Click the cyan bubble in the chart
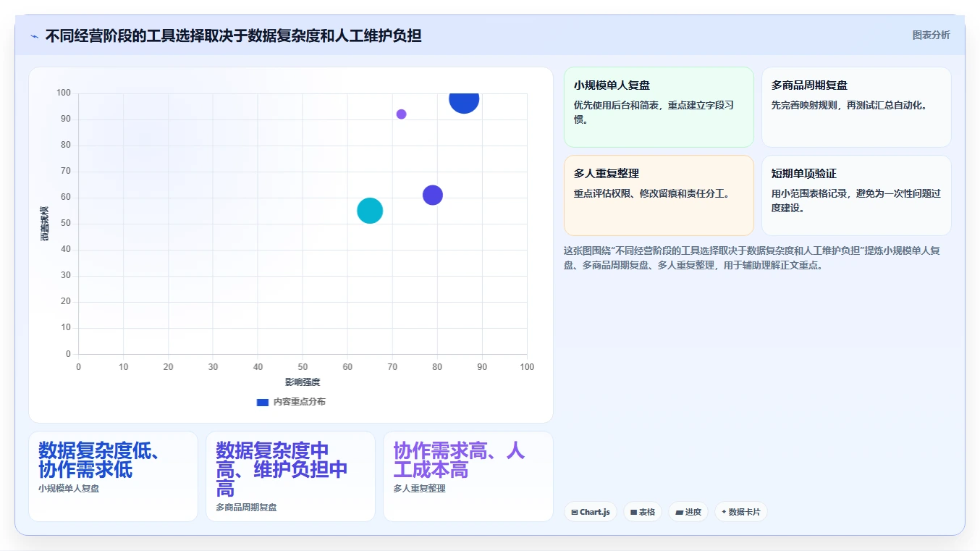Image resolution: width=980 pixels, height=551 pixels. point(370,211)
